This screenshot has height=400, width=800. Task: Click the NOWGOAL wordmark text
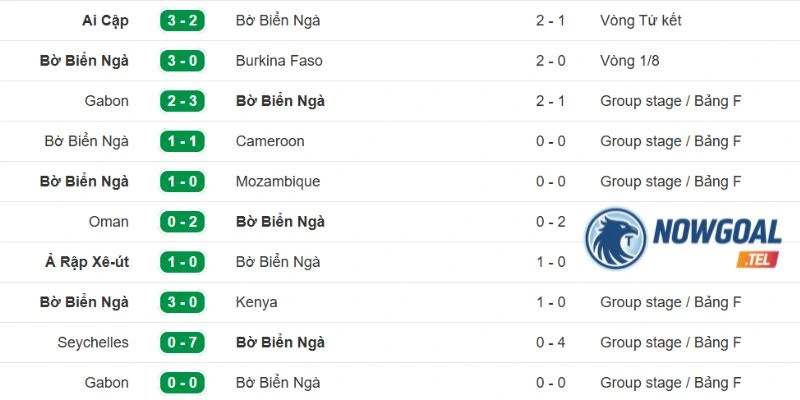tap(717, 232)
